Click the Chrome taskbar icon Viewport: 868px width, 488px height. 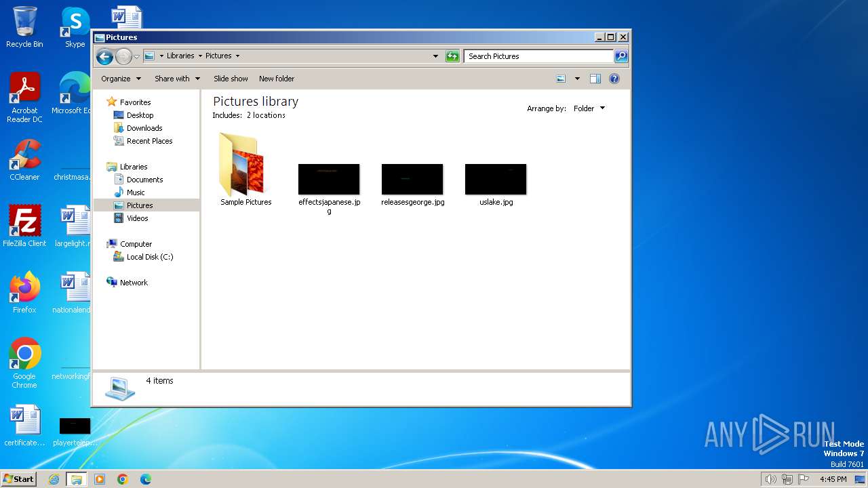coord(122,479)
